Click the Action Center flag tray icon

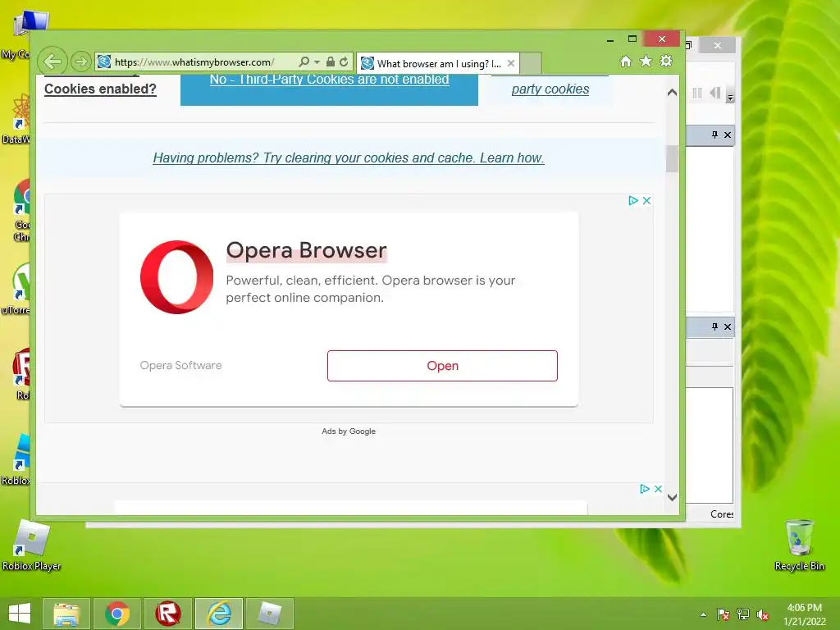coord(723,614)
